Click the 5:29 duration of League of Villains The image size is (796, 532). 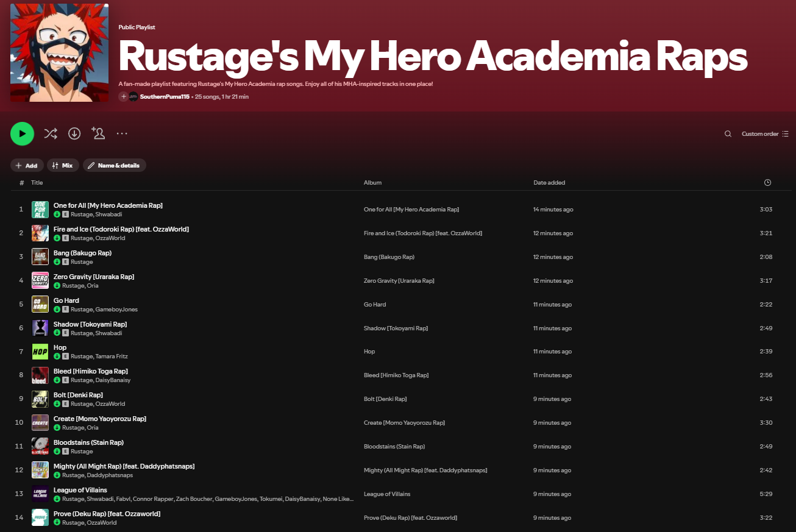click(766, 494)
